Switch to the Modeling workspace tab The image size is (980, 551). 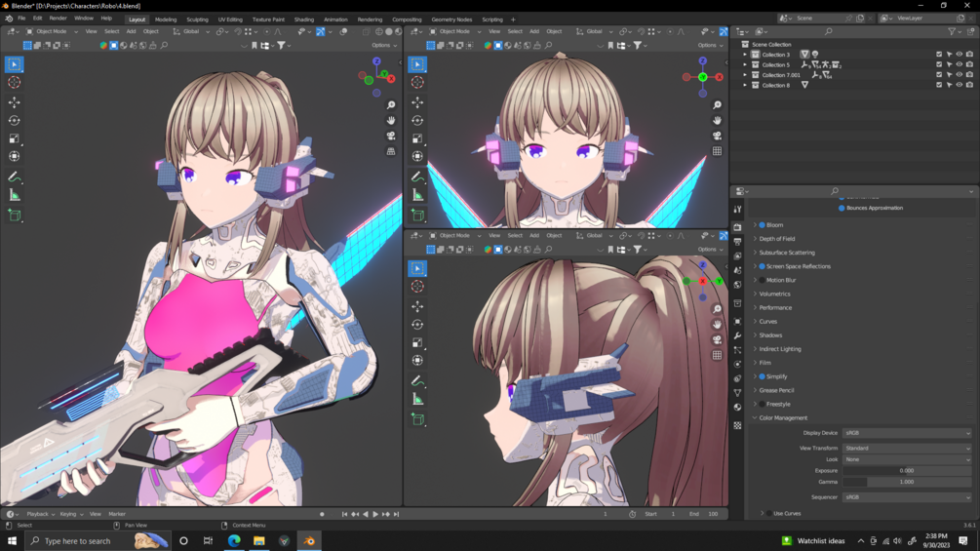[x=166, y=20]
